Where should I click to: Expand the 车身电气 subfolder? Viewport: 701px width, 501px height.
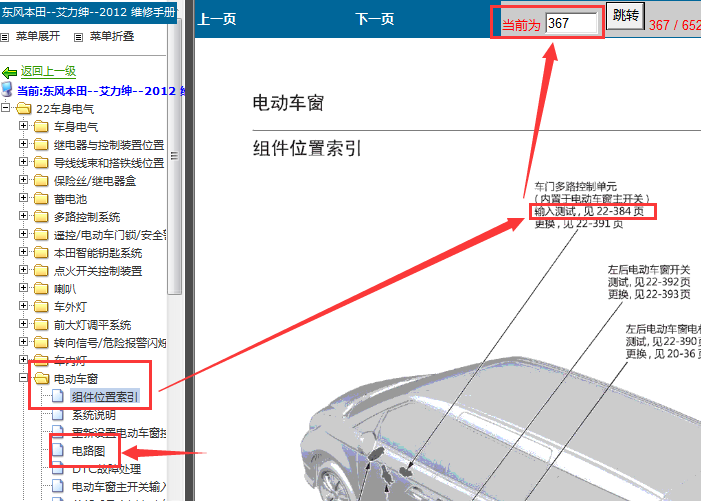(23, 126)
